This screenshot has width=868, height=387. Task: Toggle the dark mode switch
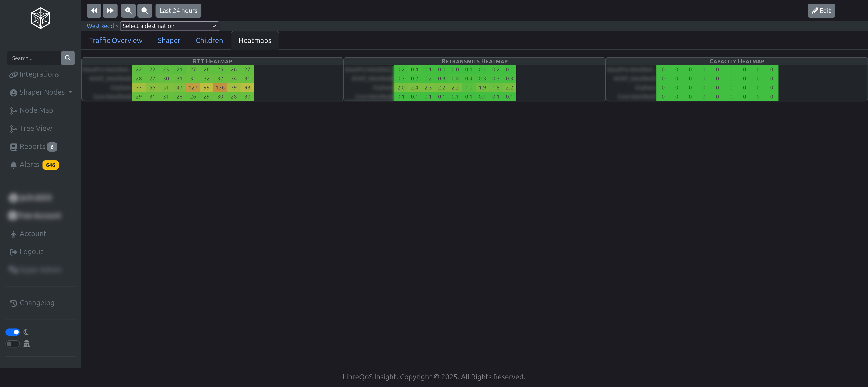(12, 332)
